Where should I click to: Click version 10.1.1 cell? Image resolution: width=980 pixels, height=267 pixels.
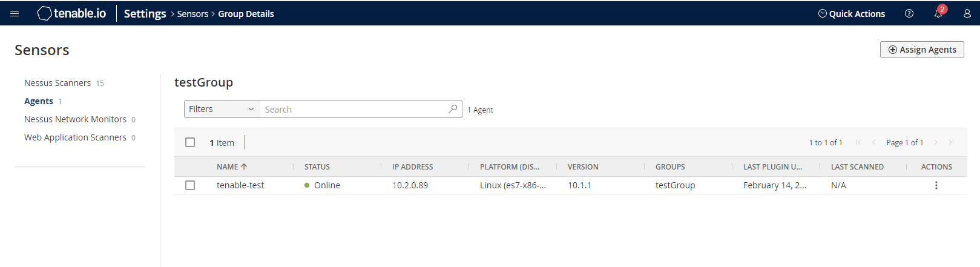[x=579, y=185]
